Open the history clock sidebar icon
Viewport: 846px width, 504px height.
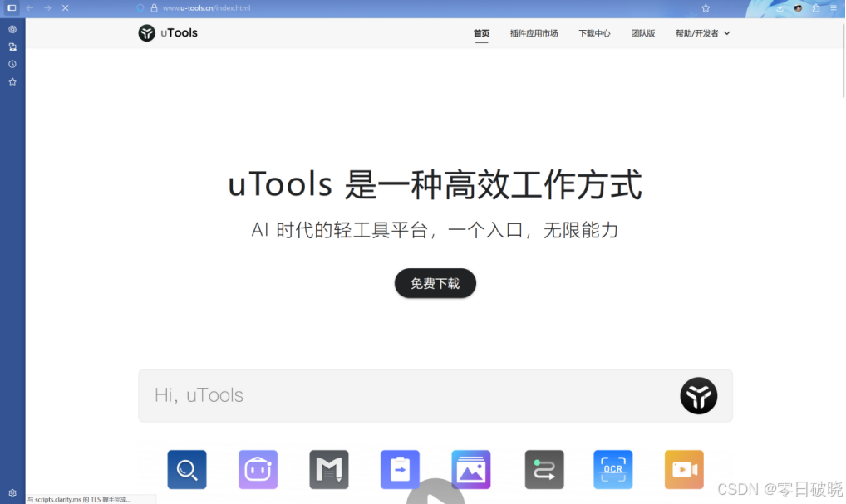click(12, 64)
